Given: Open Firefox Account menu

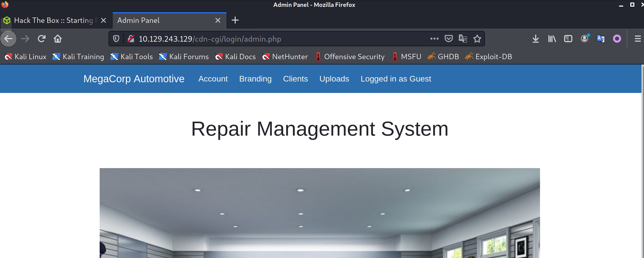Looking at the screenshot, I should [585, 39].
